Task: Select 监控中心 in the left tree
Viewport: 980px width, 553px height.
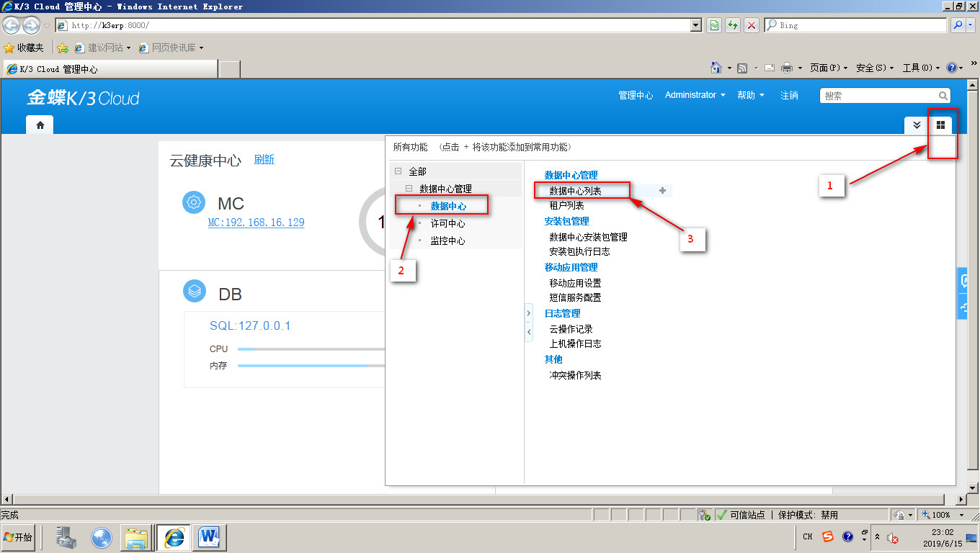Action: coord(447,240)
